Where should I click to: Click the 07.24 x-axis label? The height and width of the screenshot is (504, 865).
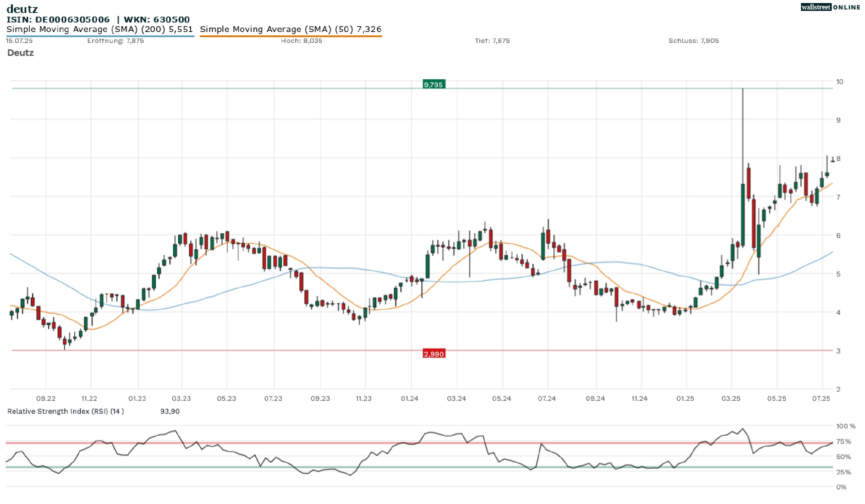click(x=547, y=398)
